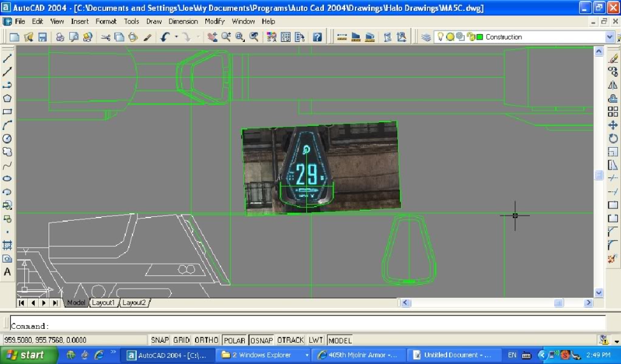Click the Open file folder icon
Screen dimensions: 621x364
29,37
